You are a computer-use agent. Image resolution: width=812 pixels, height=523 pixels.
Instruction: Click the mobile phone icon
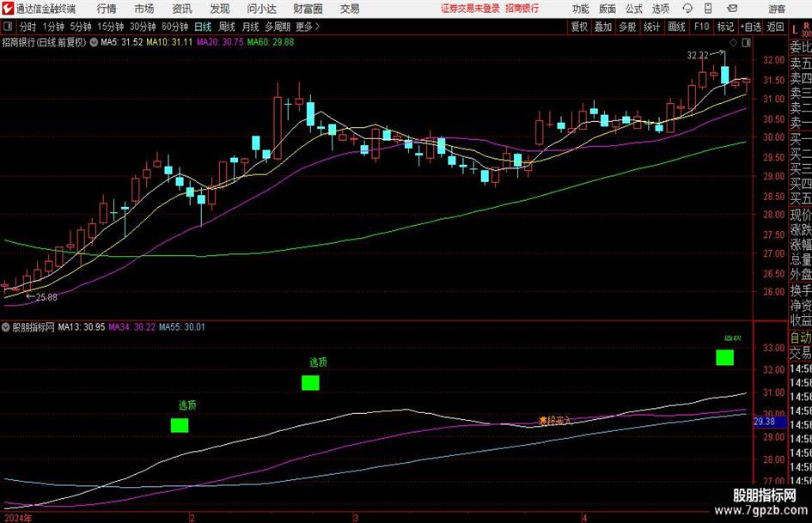tap(708, 9)
